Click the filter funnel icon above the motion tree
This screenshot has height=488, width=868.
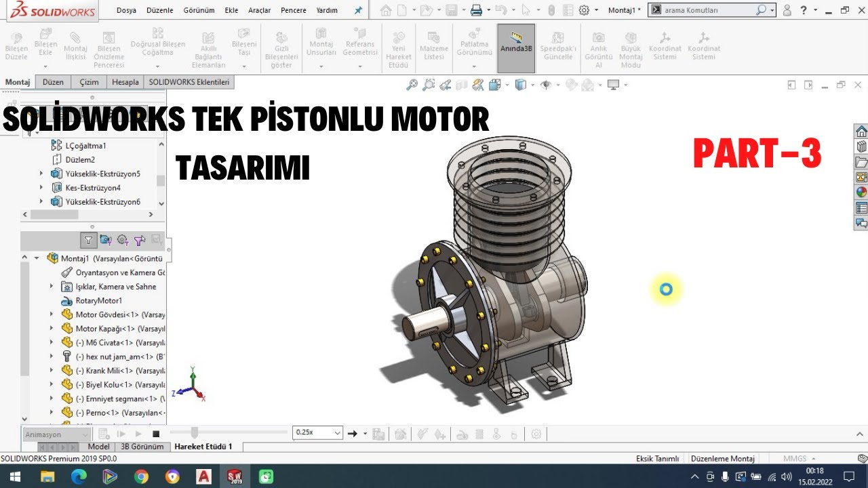pyautogui.click(x=88, y=240)
